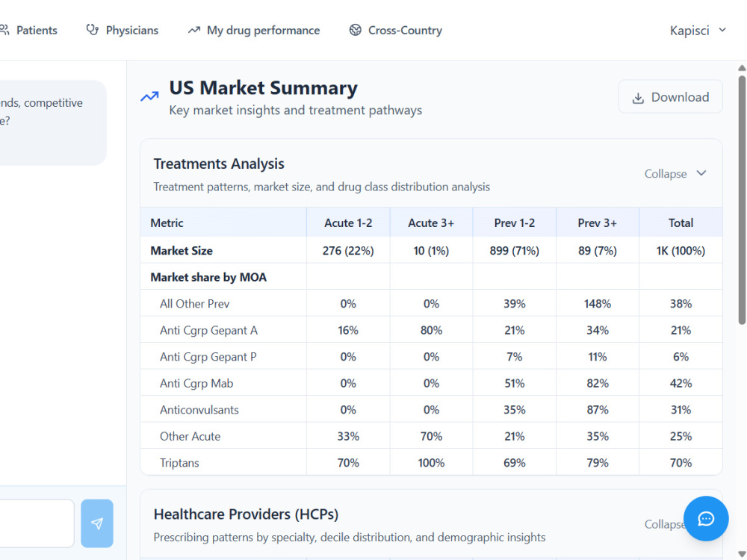
Task: Collapse the Healthcare Providers section
Action: coord(665,524)
